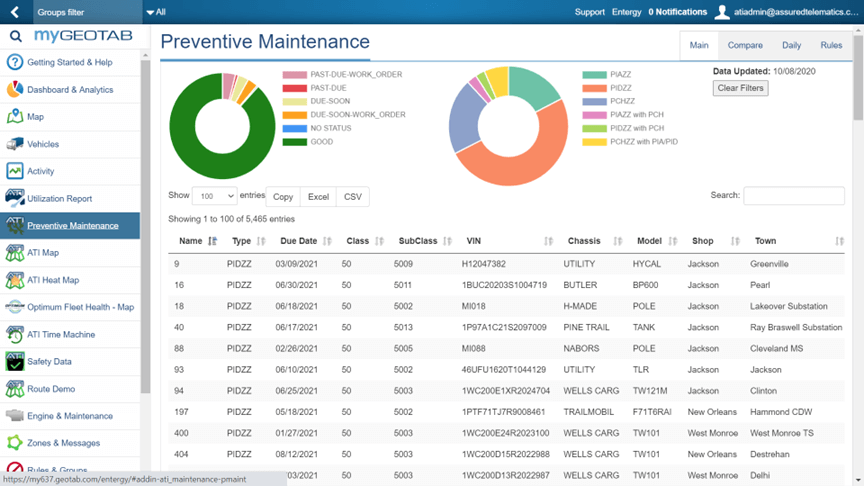Click the NO STATUS blue legend swatch
The image size is (864, 486).
point(295,128)
